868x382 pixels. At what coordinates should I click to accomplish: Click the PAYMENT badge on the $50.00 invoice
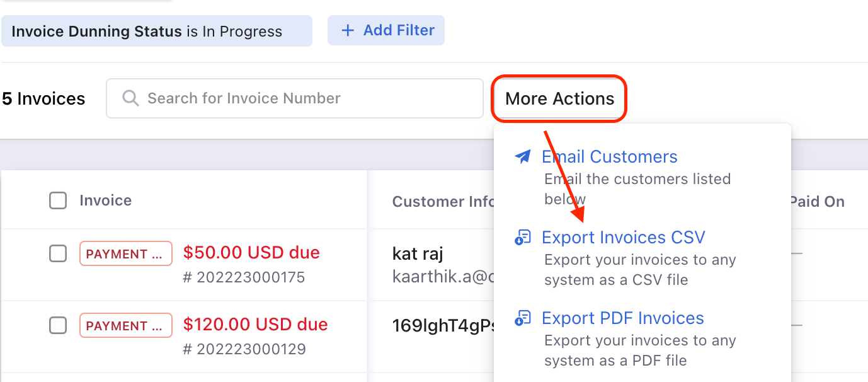(x=125, y=254)
